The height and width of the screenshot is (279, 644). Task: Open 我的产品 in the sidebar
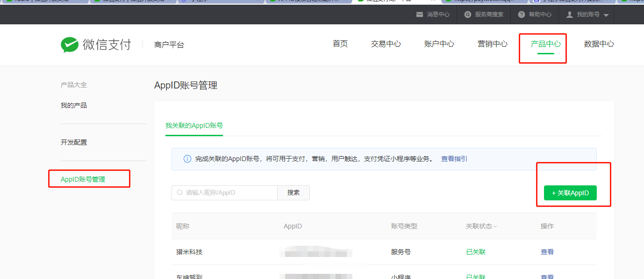tap(74, 105)
